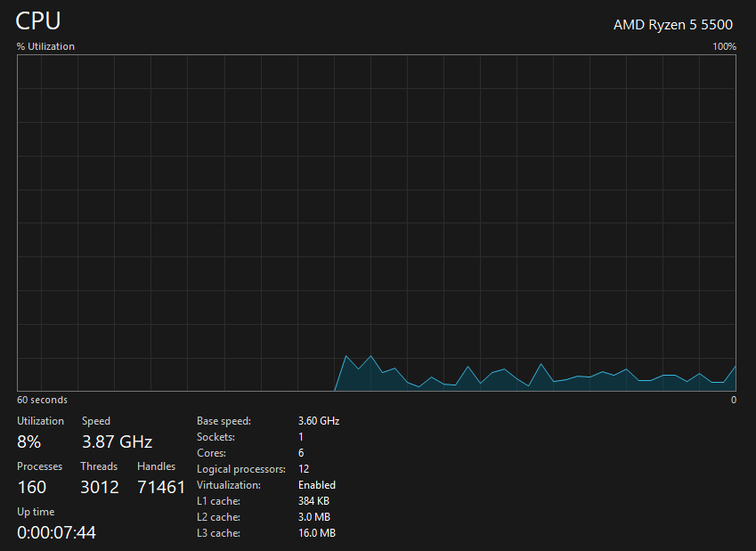This screenshot has height=551, width=756.
Task: Click the Processes label
Action: 39,466
